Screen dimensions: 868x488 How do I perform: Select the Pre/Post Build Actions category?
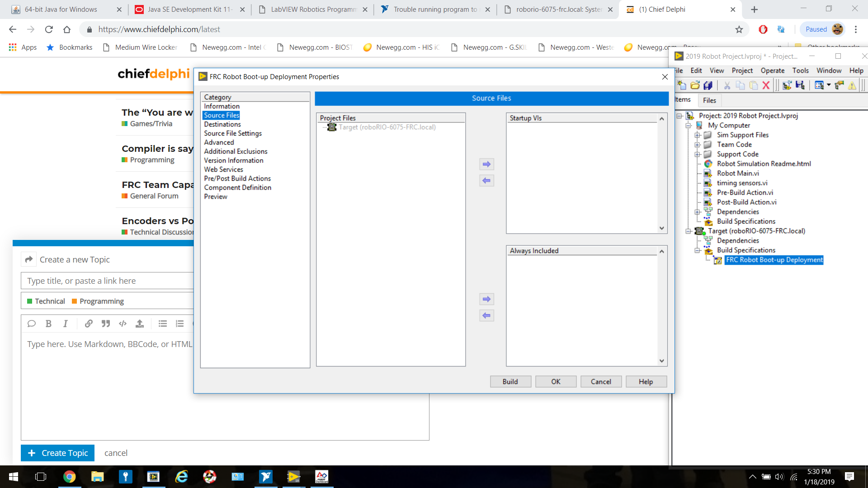(x=237, y=178)
